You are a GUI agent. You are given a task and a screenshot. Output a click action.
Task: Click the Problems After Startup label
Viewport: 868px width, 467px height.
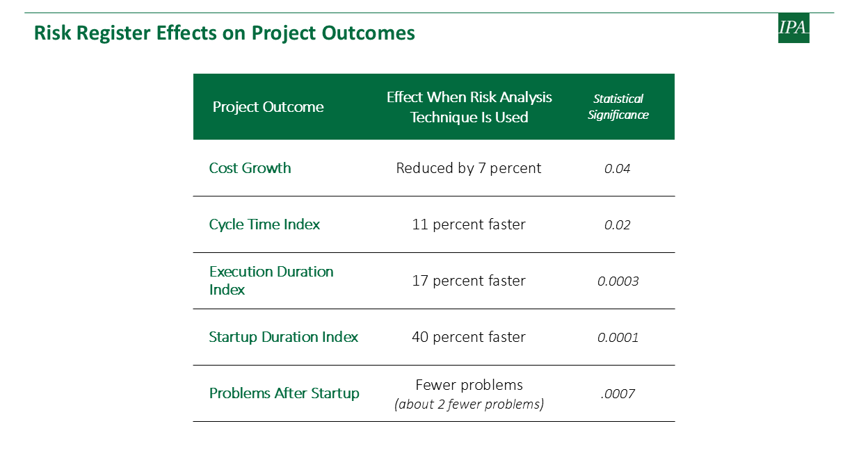[x=284, y=393]
